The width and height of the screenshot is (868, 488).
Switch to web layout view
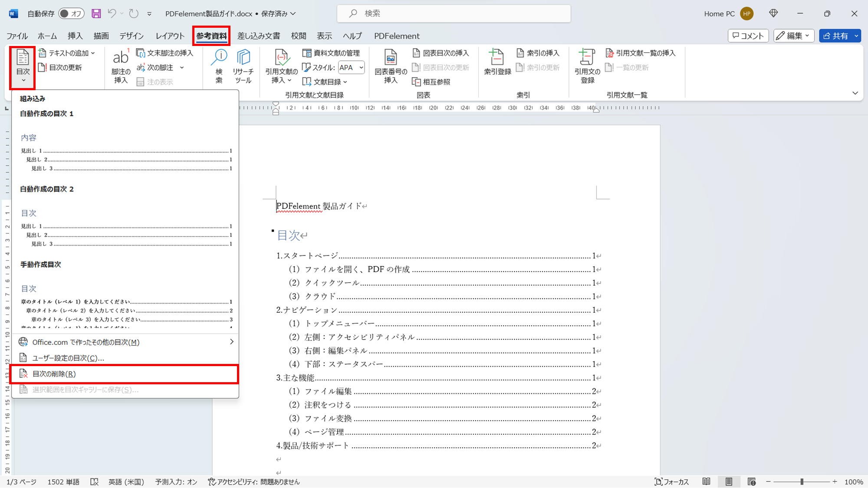point(752,481)
